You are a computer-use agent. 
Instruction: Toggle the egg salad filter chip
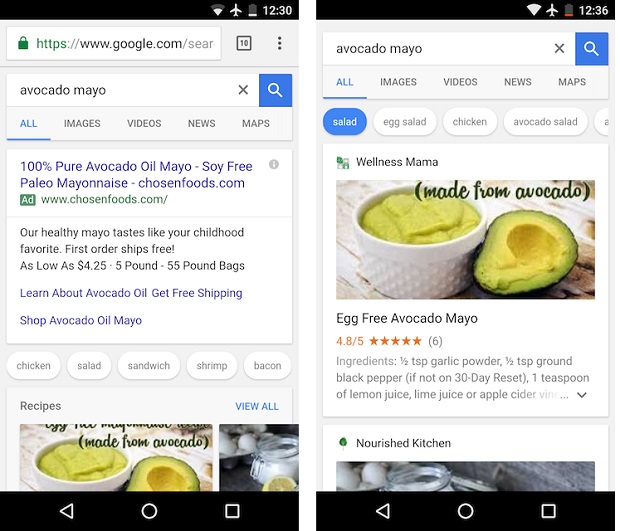(405, 122)
